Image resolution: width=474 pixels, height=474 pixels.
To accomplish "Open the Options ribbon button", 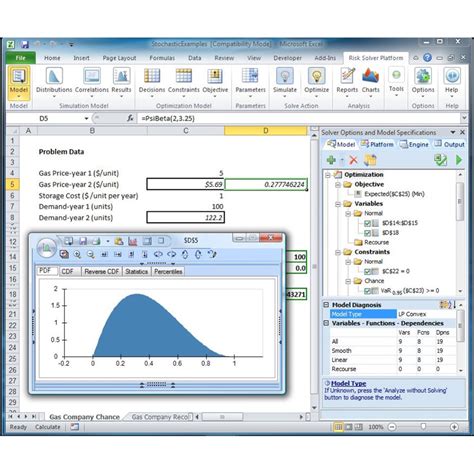I will pyautogui.click(x=423, y=83).
